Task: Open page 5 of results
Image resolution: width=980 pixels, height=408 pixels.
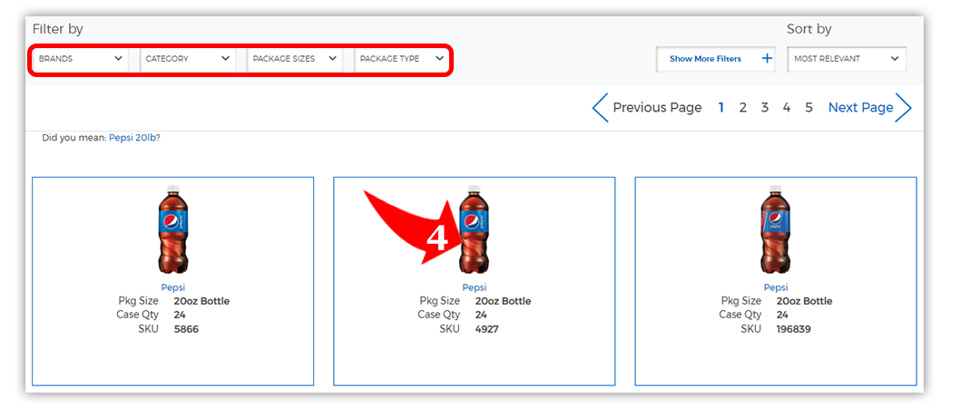Action: [x=808, y=108]
